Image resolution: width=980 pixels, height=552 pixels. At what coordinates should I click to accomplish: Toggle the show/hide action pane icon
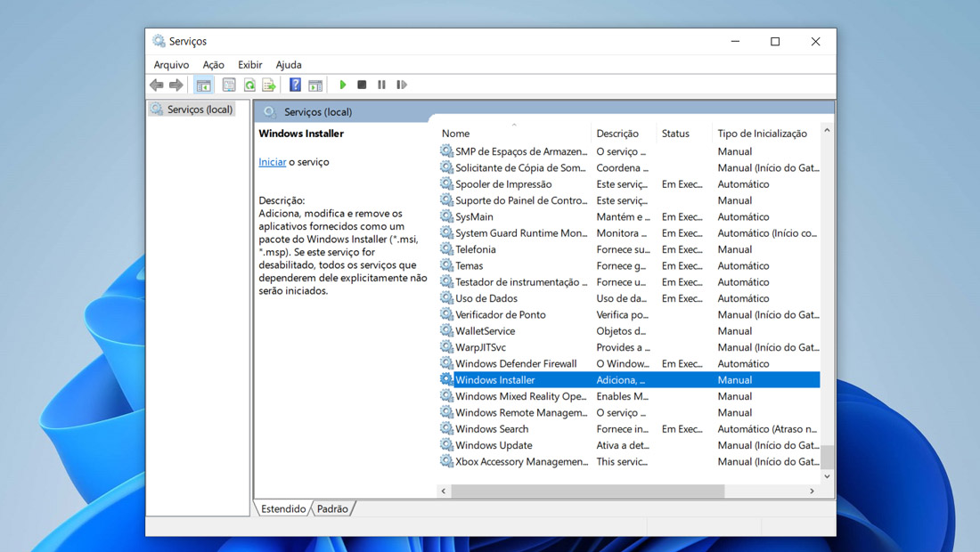pos(315,85)
